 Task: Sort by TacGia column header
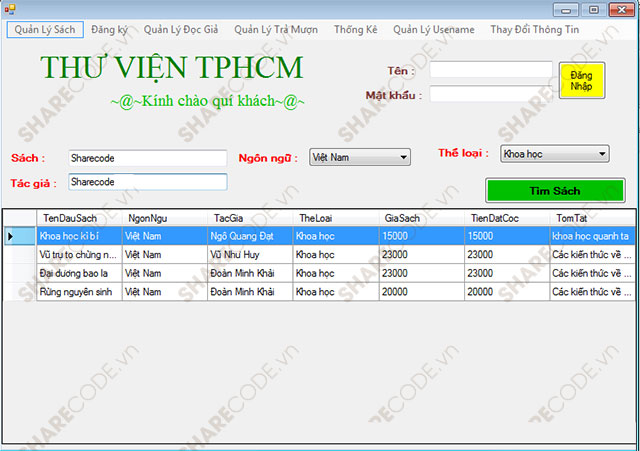(250, 218)
